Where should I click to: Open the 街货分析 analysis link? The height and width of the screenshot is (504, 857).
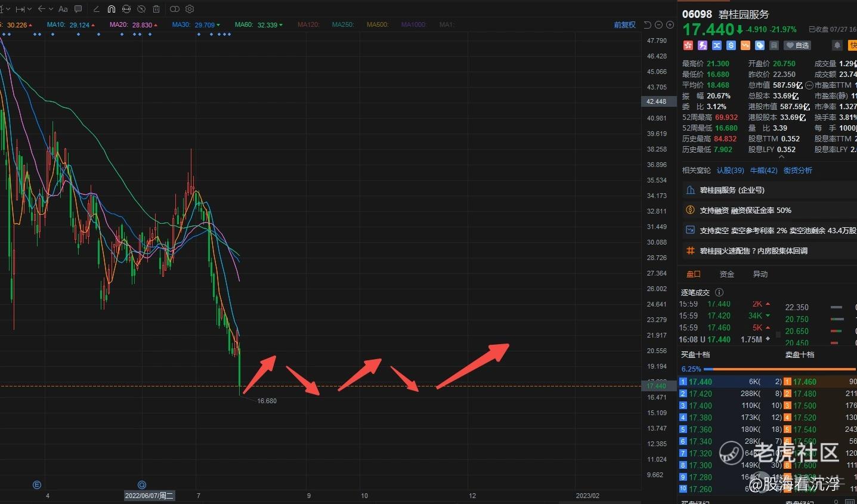[x=798, y=171]
